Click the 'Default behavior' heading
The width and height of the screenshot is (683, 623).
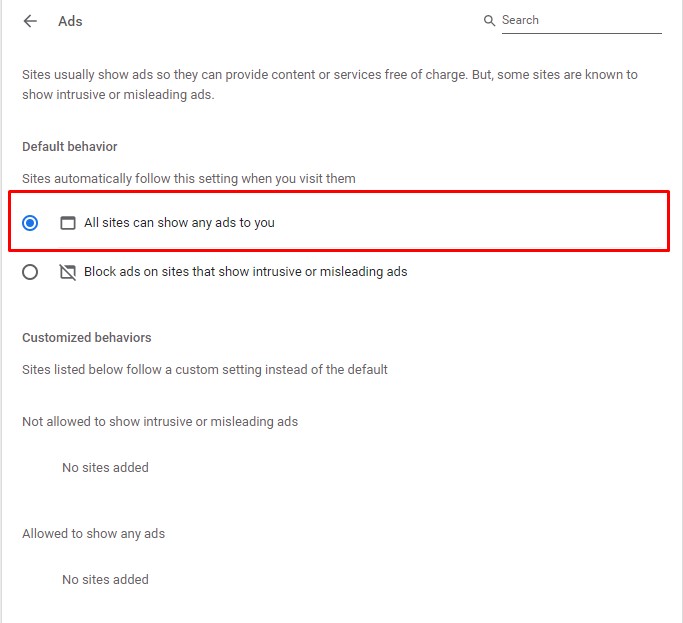coord(70,146)
